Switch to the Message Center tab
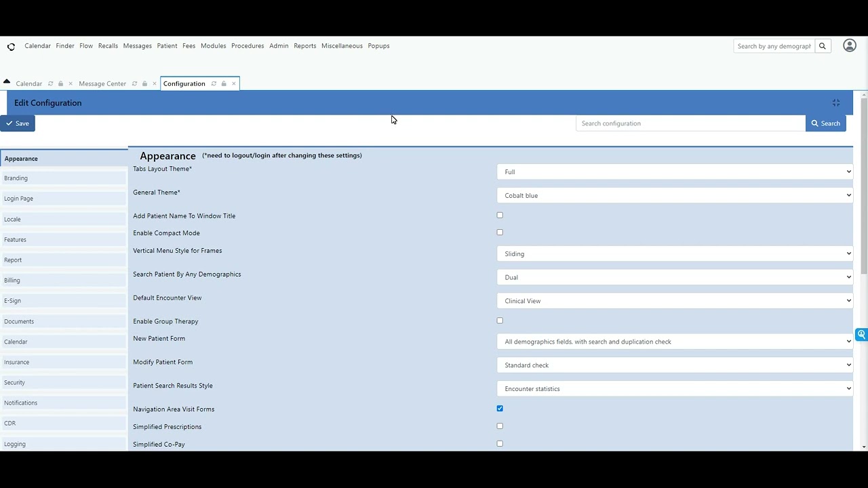 point(102,83)
